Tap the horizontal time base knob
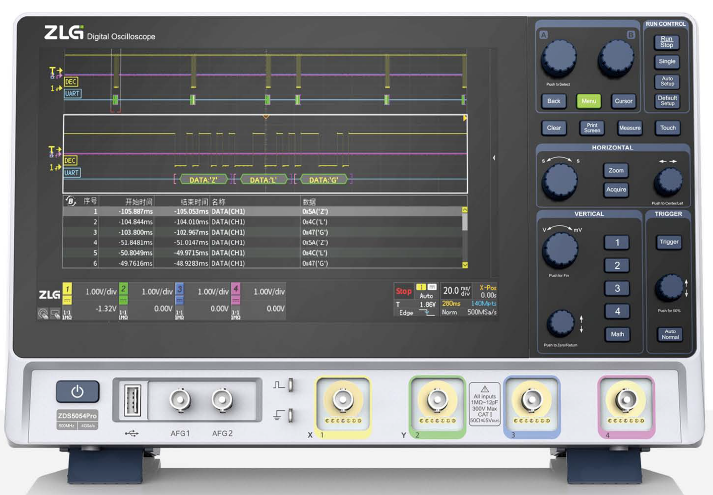This screenshot has width=713, height=495. click(560, 181)
